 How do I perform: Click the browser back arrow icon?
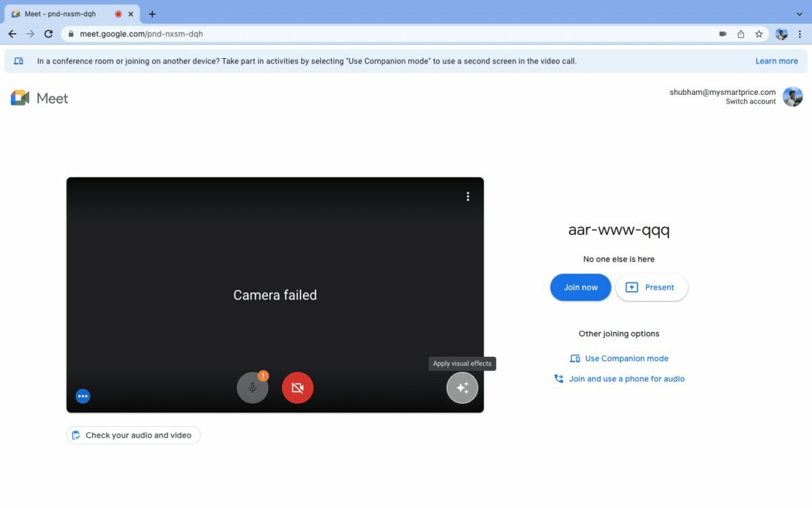pyautogui.click(x=12, y=33)
